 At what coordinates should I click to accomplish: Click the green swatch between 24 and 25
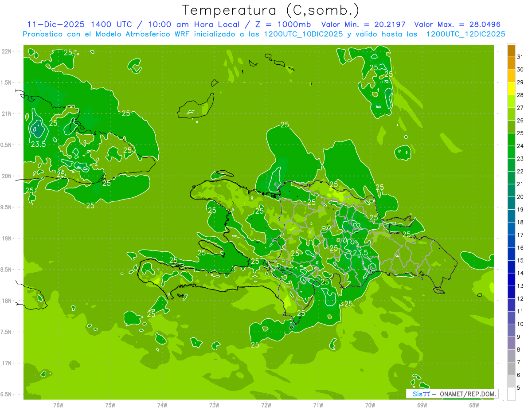click(511, 139)
